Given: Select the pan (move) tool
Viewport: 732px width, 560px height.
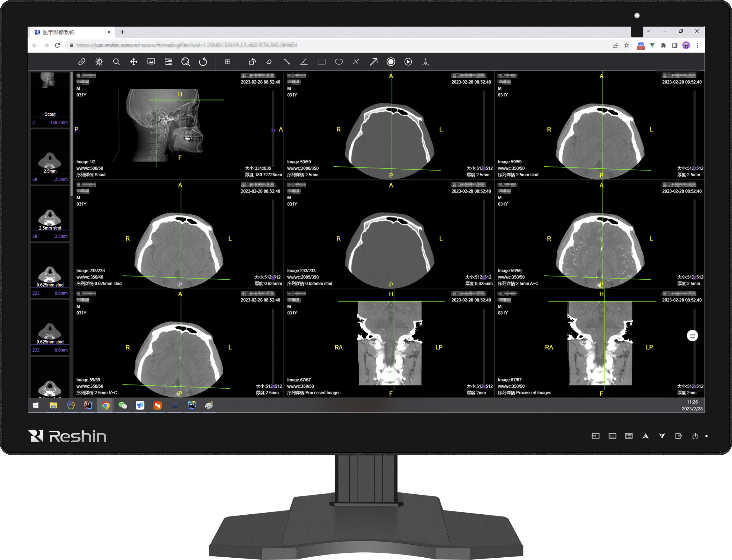Looking at the screenshot, I should (134, 62).
